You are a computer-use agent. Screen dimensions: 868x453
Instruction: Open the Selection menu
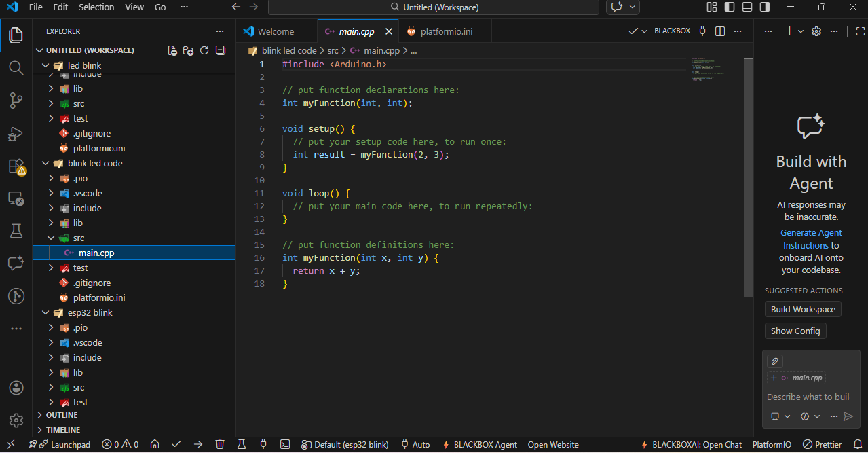pyautogui.click(x=96, y=7)
